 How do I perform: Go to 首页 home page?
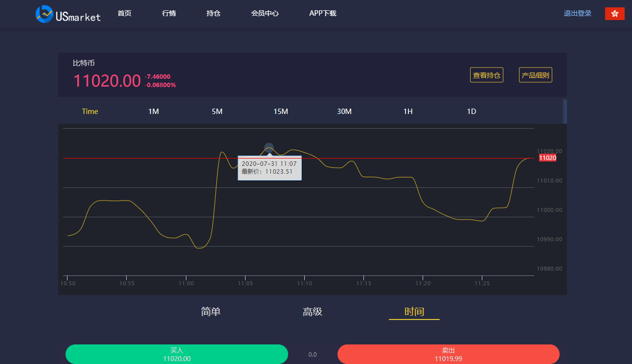[124, 13]
